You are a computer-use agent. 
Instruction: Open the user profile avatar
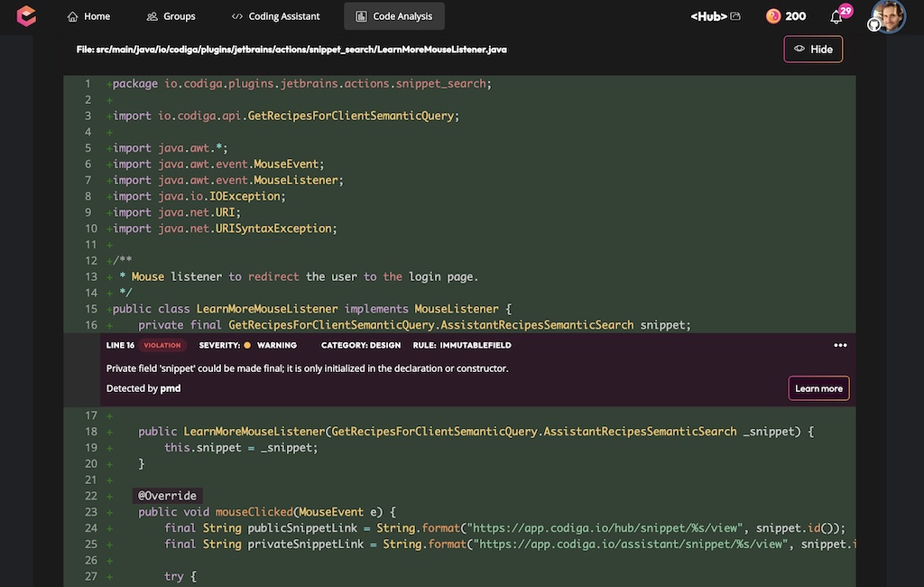(x=889, y=16)
